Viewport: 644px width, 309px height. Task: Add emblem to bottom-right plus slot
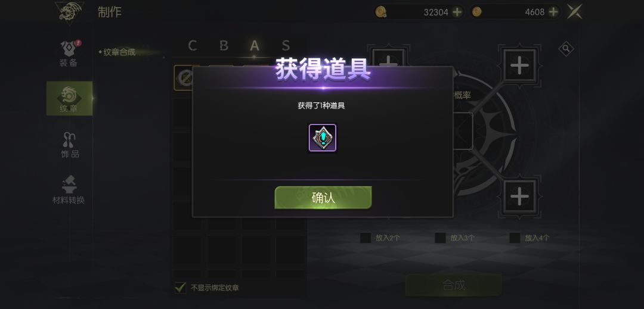519,197
